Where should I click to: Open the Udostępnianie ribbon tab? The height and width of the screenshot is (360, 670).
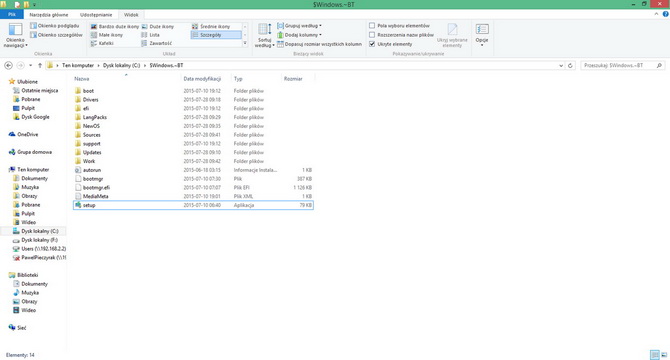(96, 15)
